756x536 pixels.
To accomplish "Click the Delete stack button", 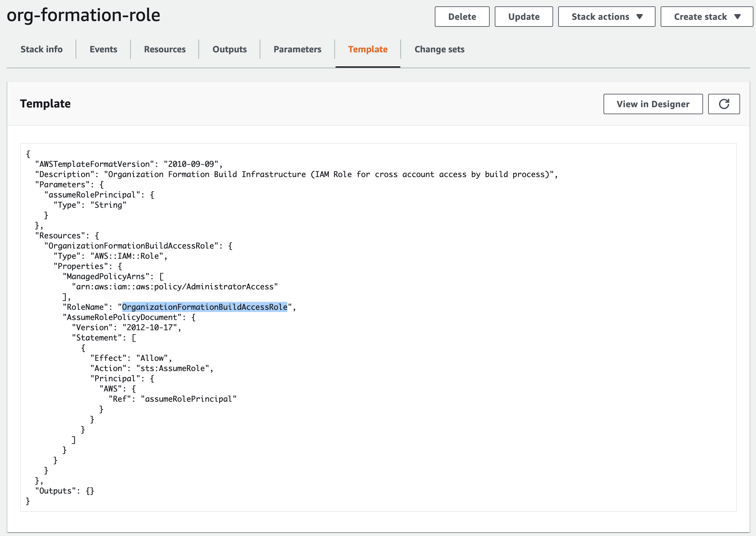I will pos(462,17).
